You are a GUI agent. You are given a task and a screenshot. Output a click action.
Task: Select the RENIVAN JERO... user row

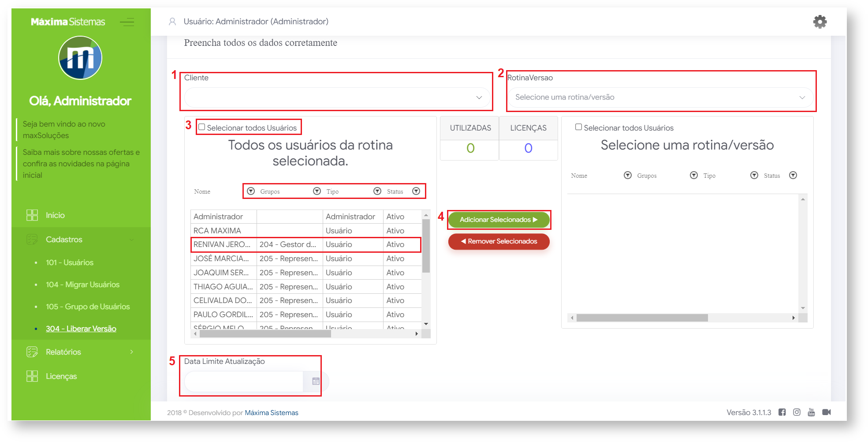coord(306,244)
